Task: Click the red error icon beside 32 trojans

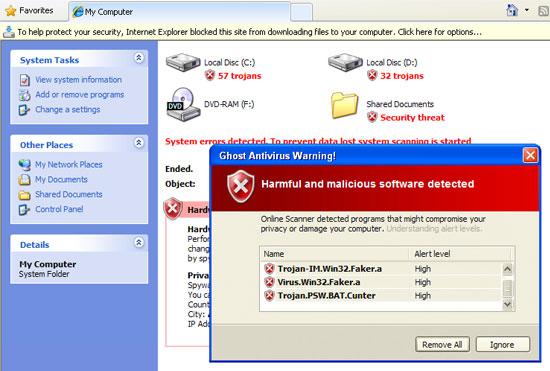Action: (372, 75)
